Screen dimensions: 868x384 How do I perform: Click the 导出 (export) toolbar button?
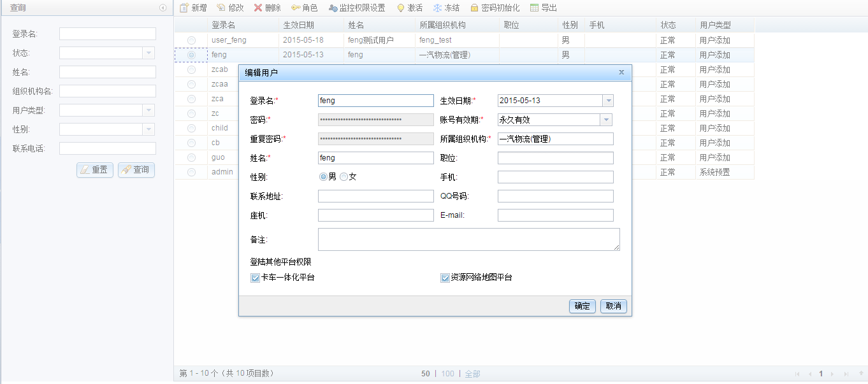(543, 8)
